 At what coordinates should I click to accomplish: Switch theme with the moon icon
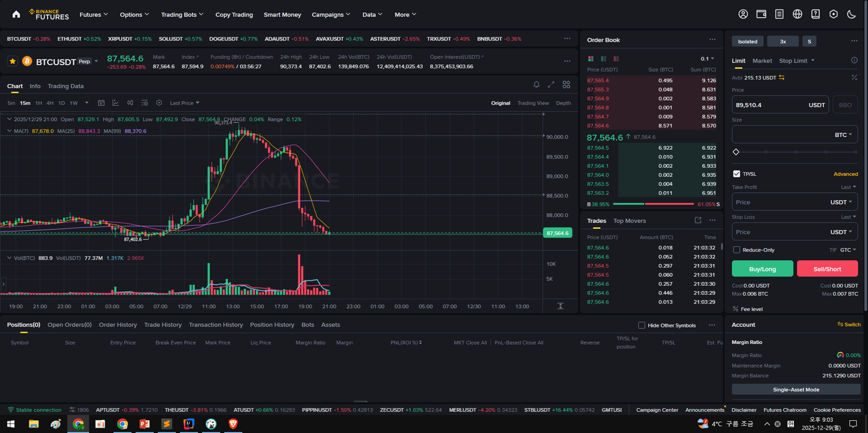coord(851,14)
